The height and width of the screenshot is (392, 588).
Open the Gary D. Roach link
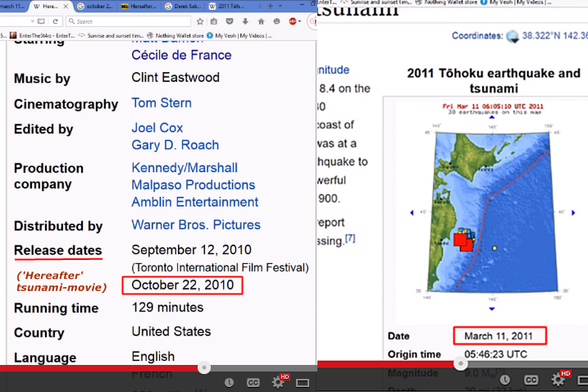(x=175, y=145)
